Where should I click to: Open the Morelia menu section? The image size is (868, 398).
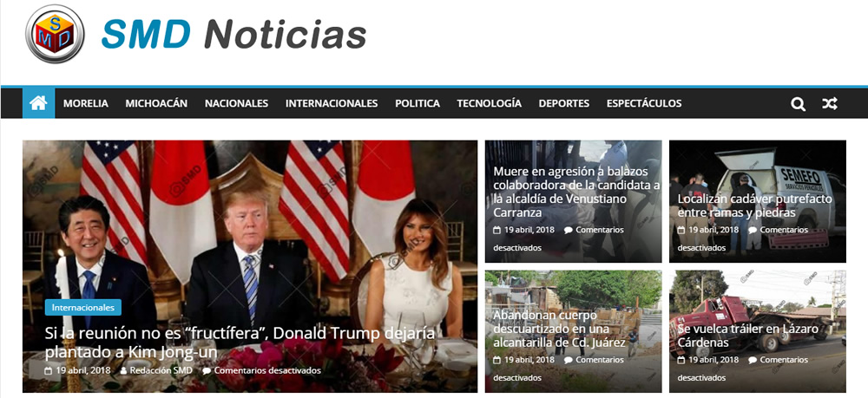coord(86,103)
